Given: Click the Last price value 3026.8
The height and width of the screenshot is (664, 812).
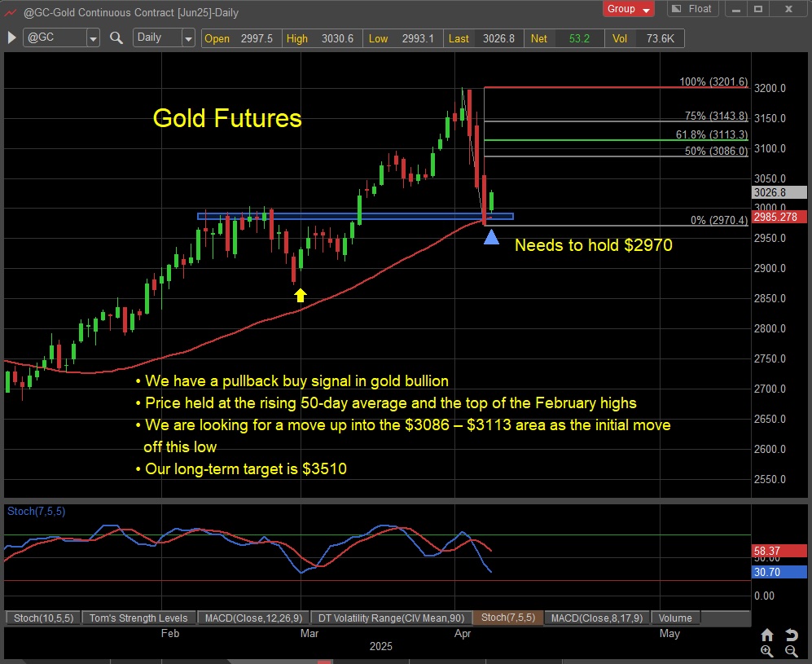Looking at the screenshot, I should pos(498,39).
